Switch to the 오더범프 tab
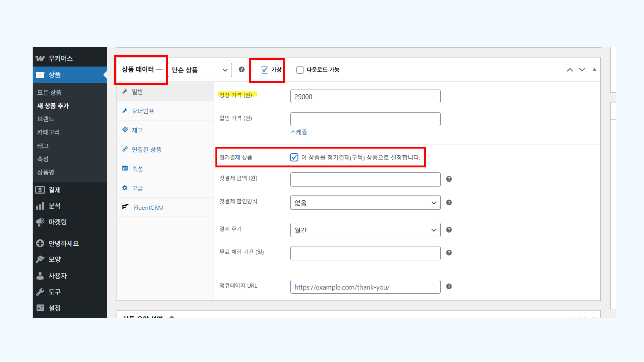Screen dimensions: 644x362 165,111
